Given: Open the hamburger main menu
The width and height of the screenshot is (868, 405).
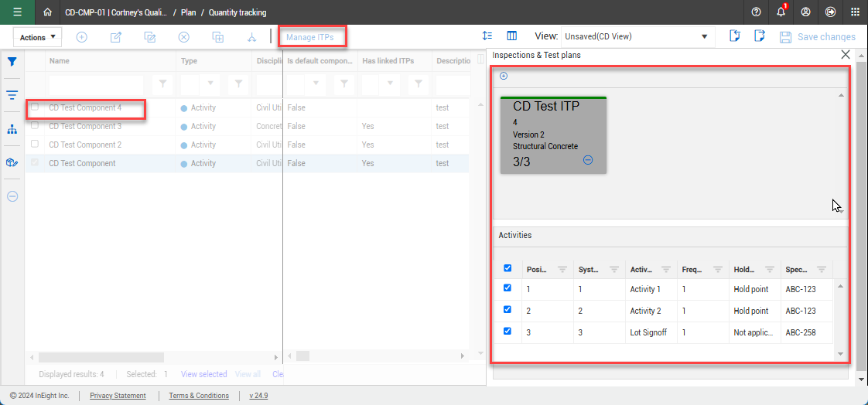Looking at the screenshot, I should coord(17,12).
